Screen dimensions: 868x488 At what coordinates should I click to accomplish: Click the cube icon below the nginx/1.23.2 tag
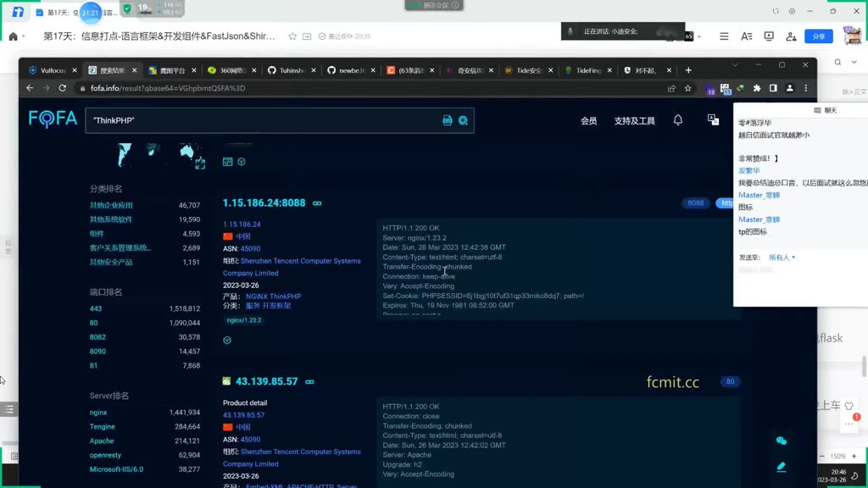pos(227,341)
